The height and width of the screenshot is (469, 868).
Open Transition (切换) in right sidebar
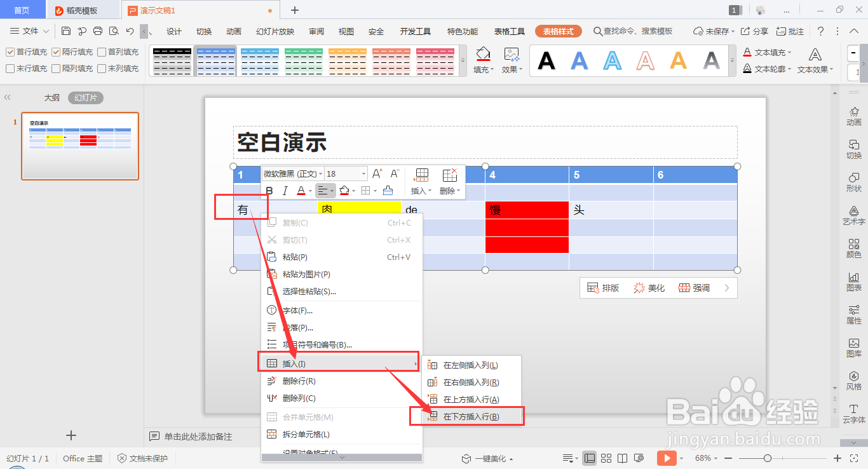tap(854, 149)
